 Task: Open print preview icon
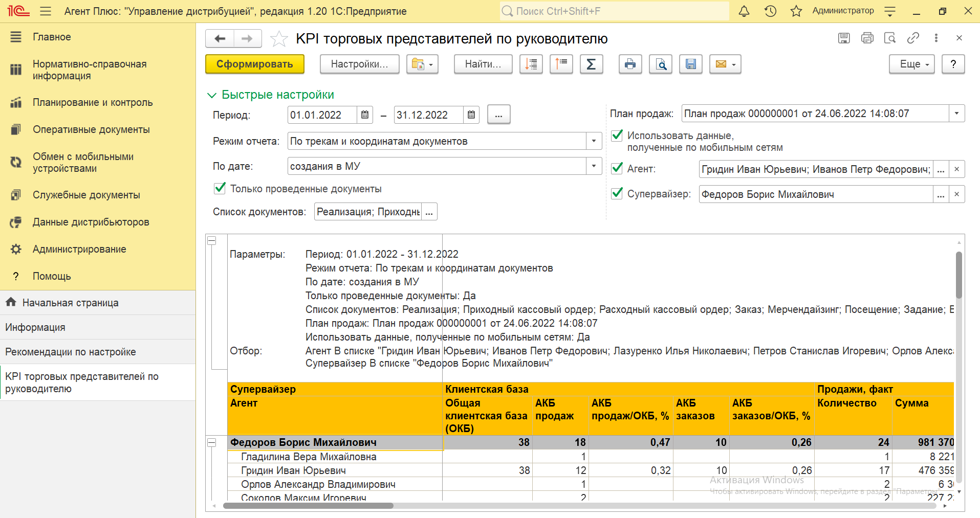(x=661, y=64)
